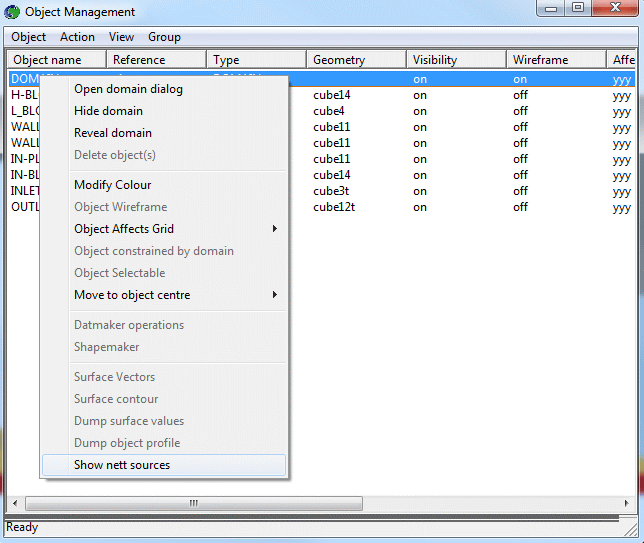Choose Hide domain from context menu

click(108, 111)
